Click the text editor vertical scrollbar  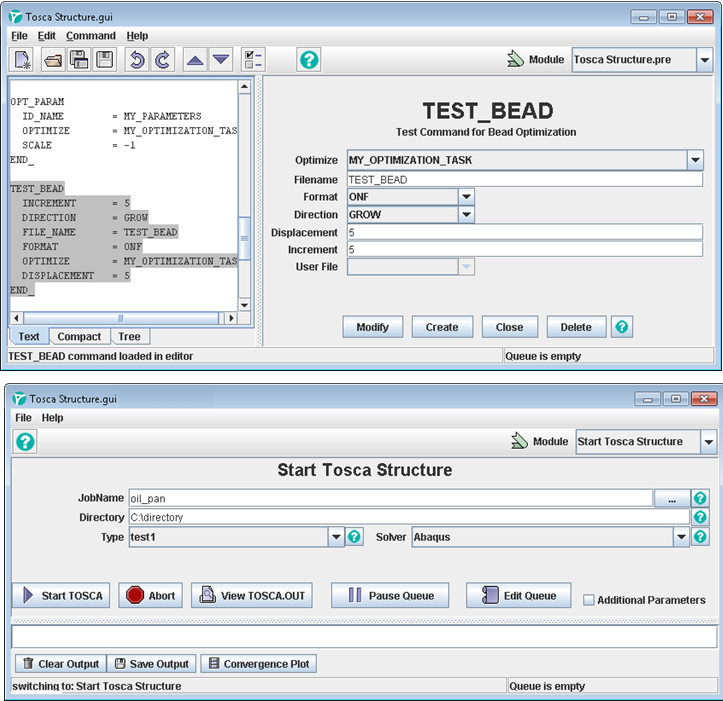tap(244, 236)
